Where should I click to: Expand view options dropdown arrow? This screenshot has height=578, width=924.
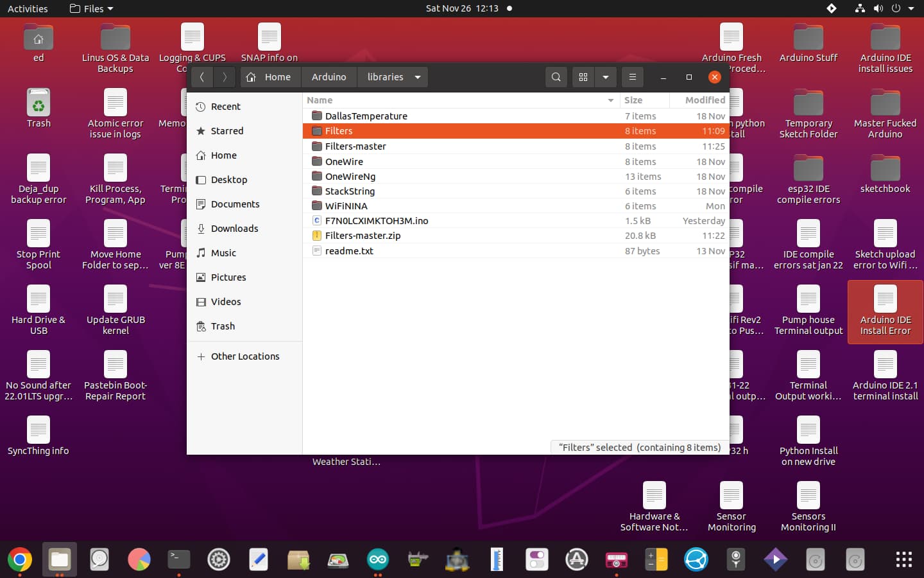pyautogui.click(x=606, y=77)
